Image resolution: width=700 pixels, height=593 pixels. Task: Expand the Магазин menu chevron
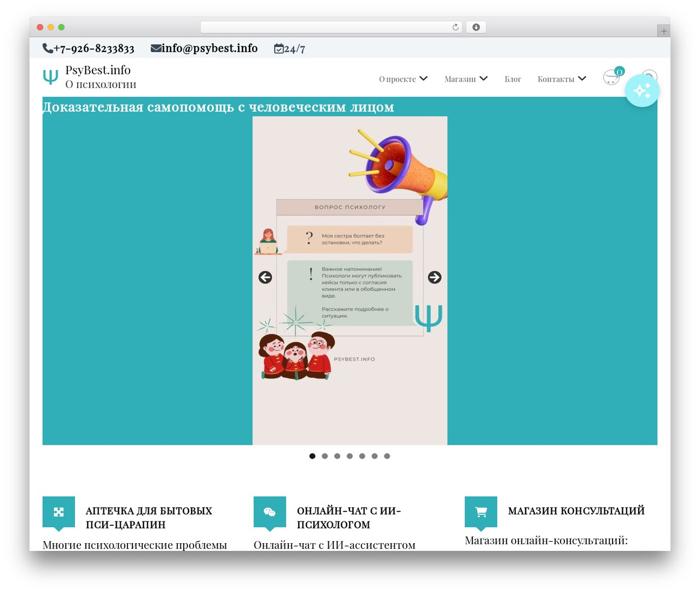[x=483, y=79]
